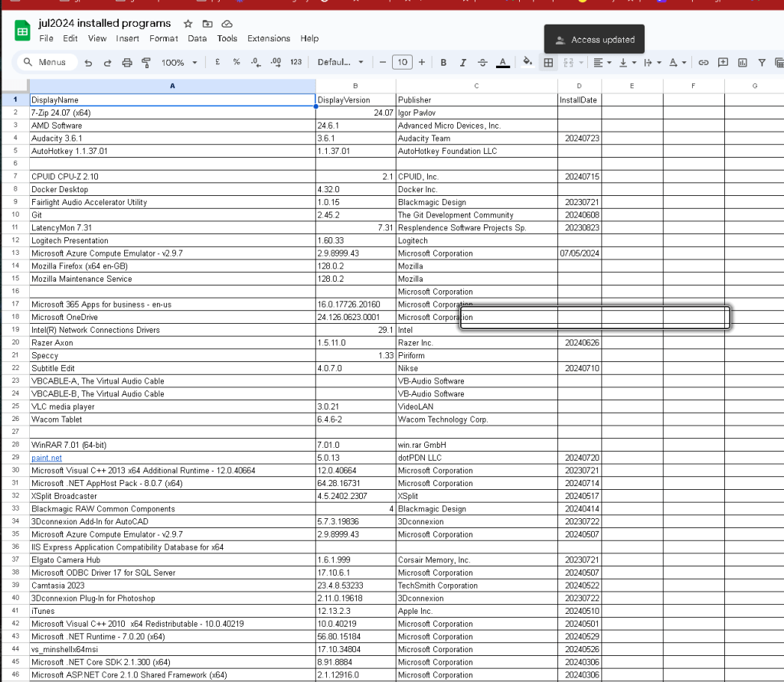This screenshot has width=784, height=682.
Task: Select the paint format tool
Action: [146, 63]
